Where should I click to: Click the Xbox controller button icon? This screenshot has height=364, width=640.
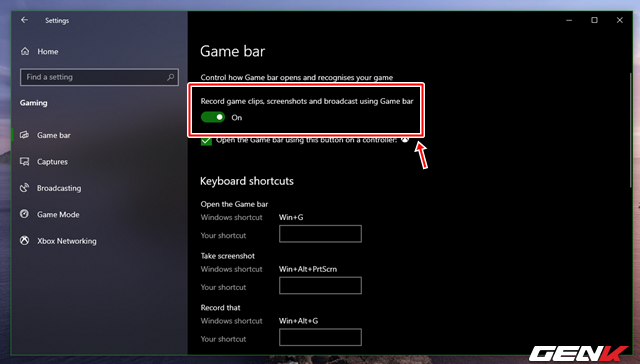(x=404, y=140)
